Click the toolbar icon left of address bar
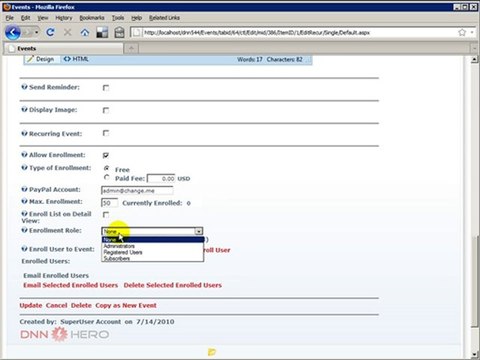 click(x=119, y=32)
